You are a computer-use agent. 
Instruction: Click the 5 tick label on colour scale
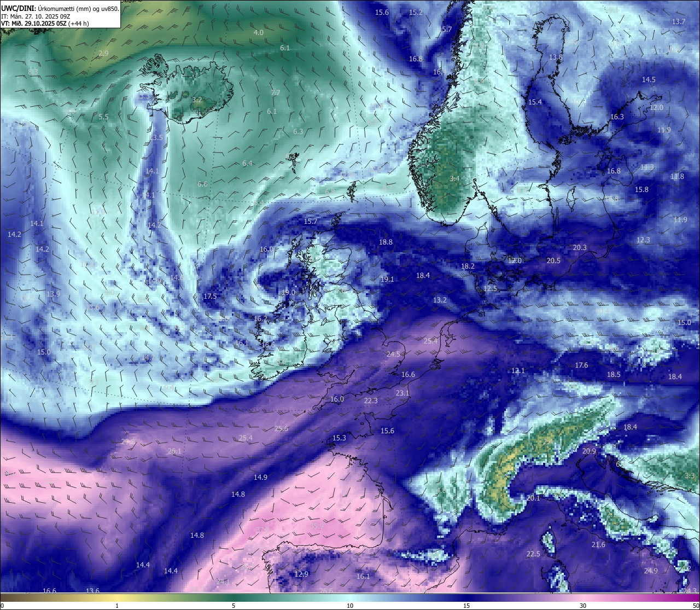tap(234, 606)
